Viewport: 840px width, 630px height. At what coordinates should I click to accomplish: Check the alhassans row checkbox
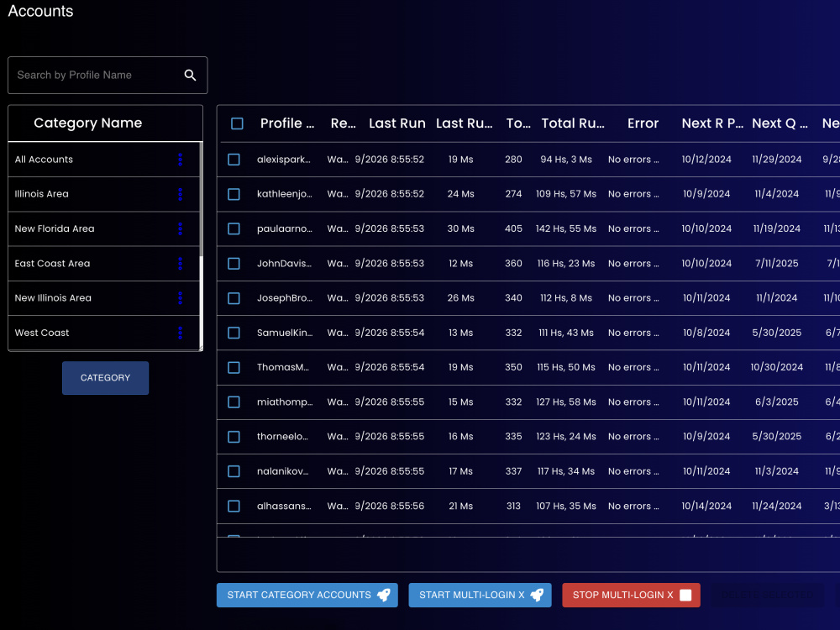coord(234,506)
